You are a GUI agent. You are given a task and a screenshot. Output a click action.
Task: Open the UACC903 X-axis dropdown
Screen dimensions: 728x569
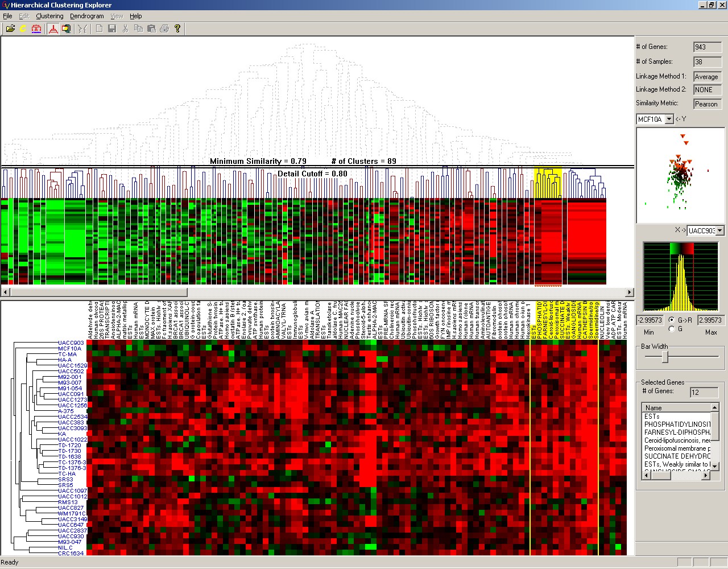719,230
